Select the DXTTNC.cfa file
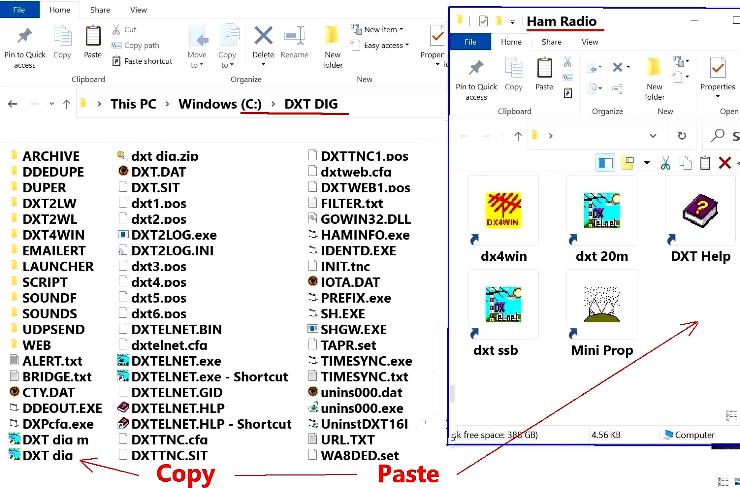Viewport: 740px width, 488px height. [x=163, y=440]
